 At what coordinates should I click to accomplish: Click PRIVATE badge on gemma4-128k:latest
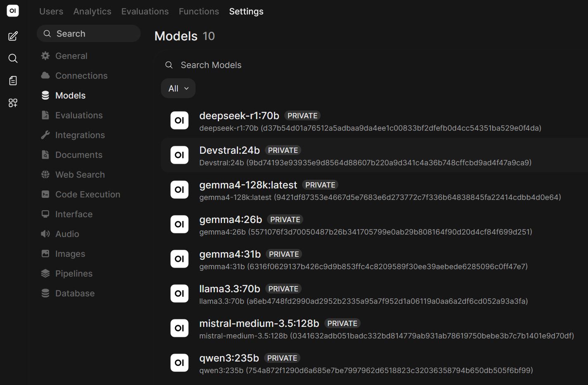point(320,185)
